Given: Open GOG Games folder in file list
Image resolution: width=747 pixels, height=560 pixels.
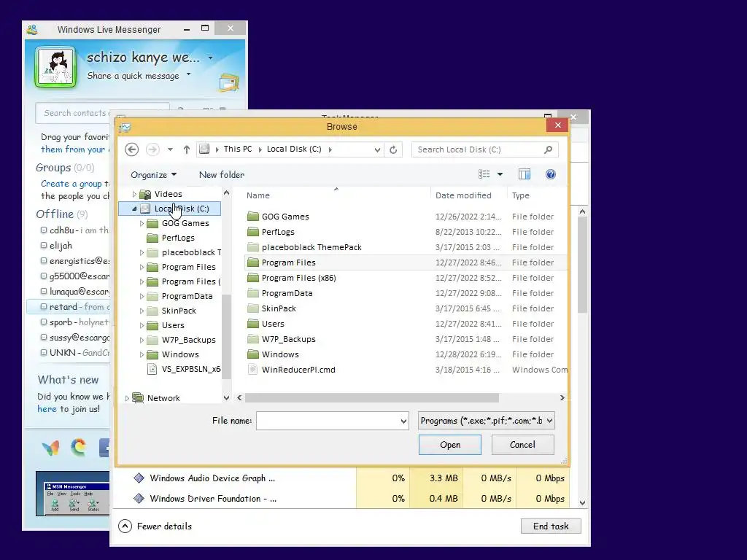Looking at the screenshot, I should (285, 217).
